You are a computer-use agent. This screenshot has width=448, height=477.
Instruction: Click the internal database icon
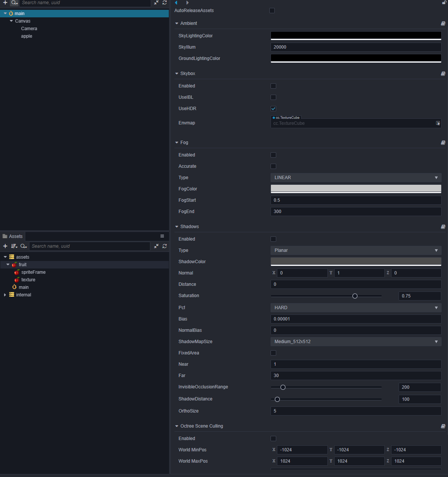pyautogui.click(x=12, y=294)
